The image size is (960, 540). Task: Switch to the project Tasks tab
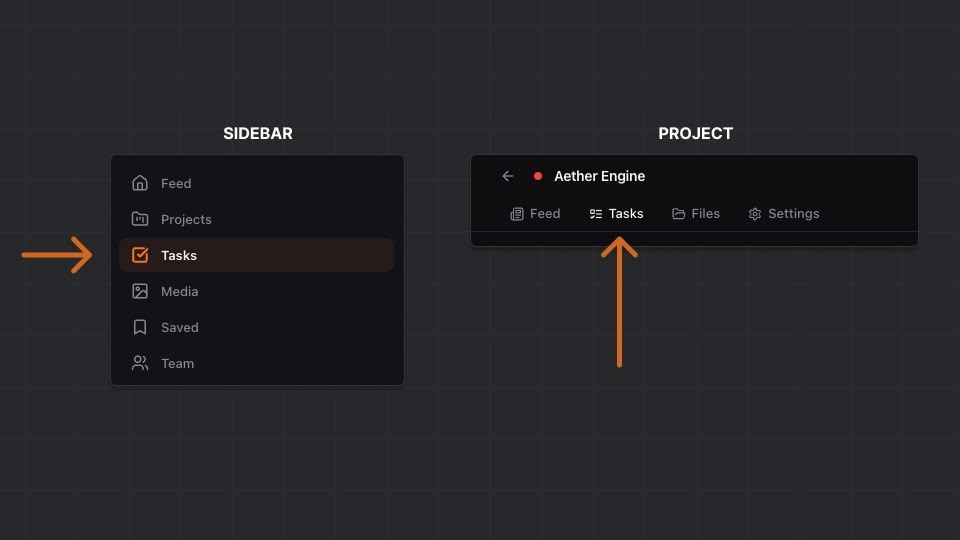tap(617, 214)
